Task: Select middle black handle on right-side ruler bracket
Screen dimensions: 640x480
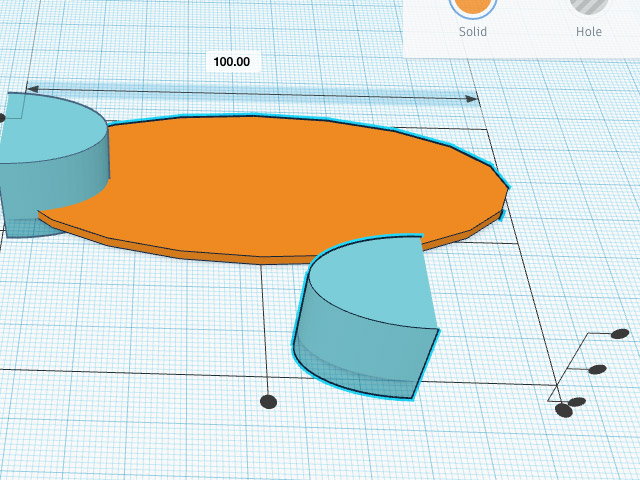Action: point(597,370)
